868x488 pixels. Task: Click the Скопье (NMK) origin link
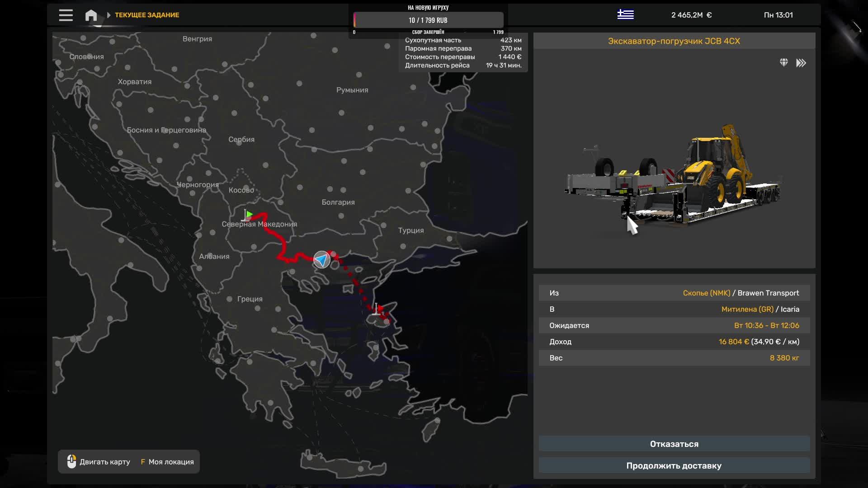click(706, 293)
